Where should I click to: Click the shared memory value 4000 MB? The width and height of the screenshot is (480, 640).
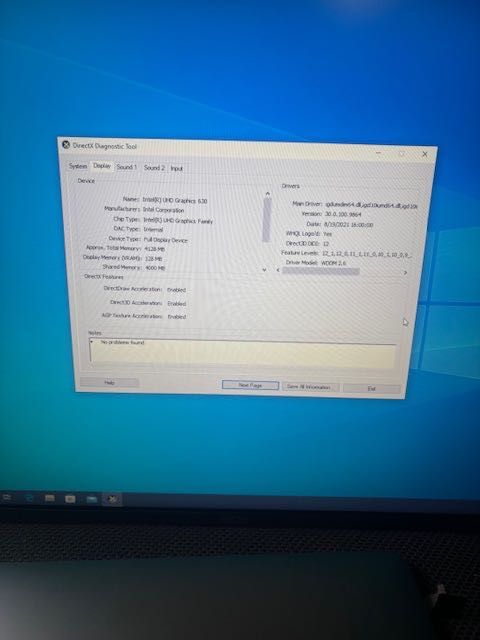tap(155, 268)
